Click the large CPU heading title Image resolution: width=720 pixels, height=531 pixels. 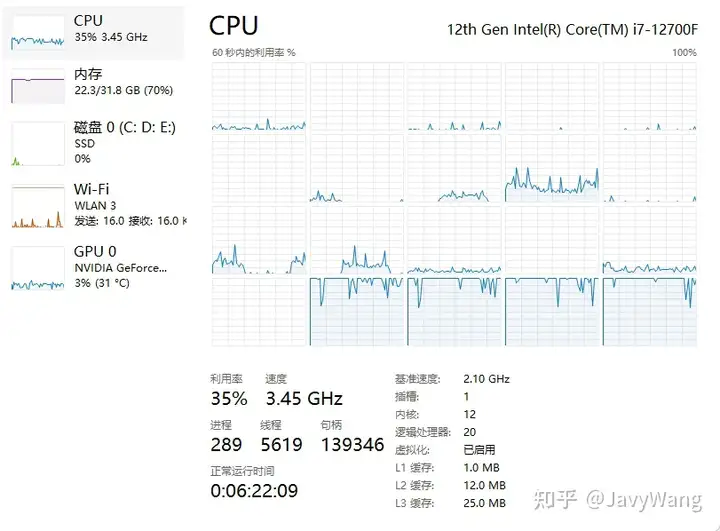(x=234, y=26)
